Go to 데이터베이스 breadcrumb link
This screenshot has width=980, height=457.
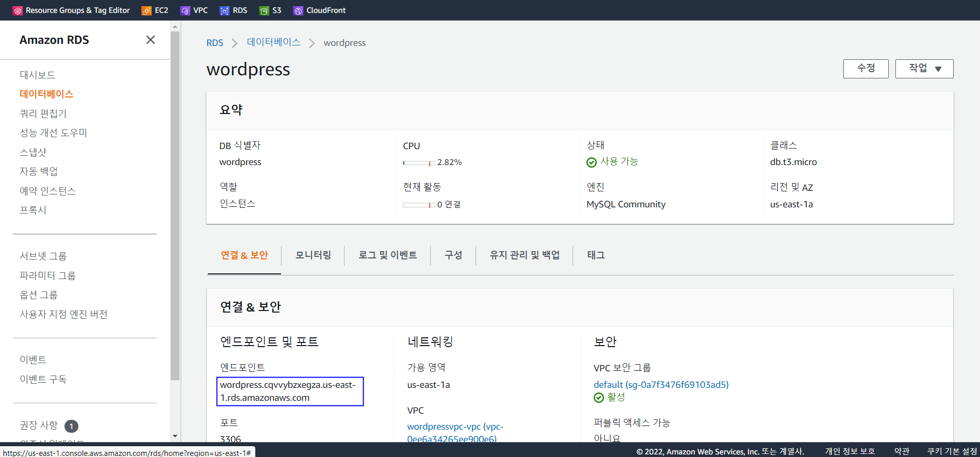pos(273,42)
